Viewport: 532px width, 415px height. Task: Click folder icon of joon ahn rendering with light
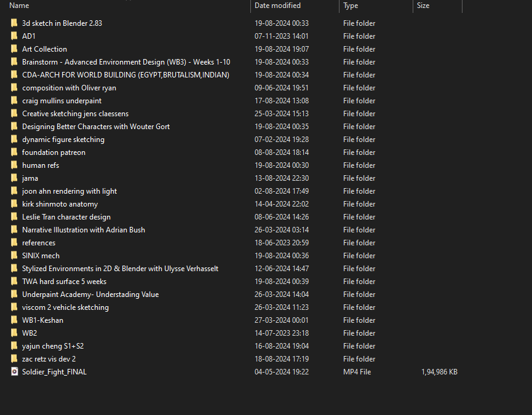[14, 191]
